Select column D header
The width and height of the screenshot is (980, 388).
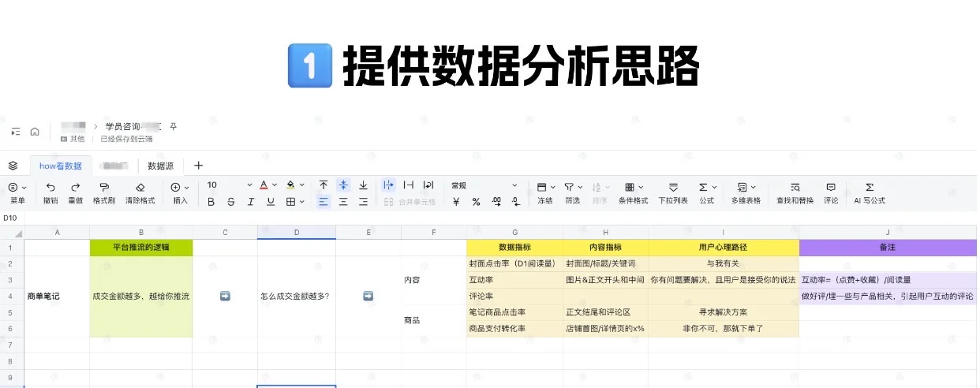(x=297, y=233)
